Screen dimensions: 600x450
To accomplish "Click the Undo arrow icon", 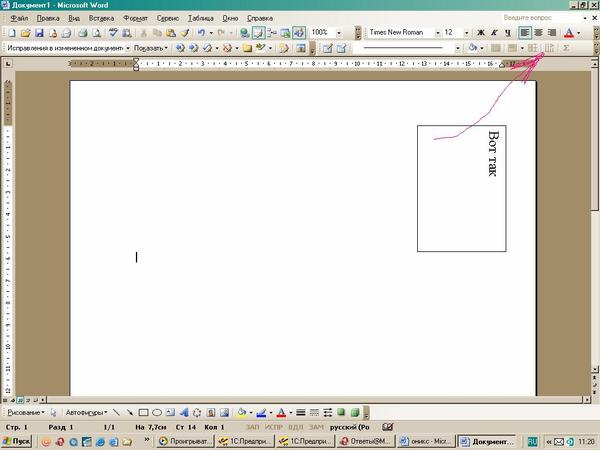I will tap(202, 33).
